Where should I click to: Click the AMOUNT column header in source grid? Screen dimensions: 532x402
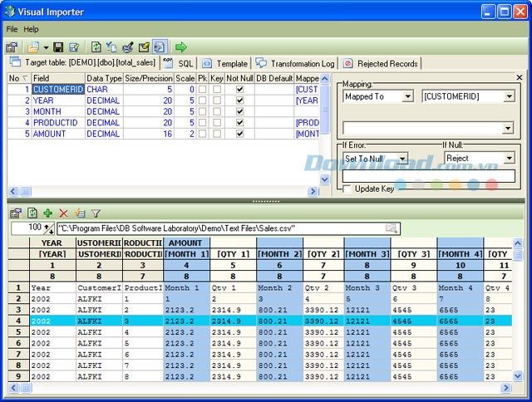pos(185,243)
